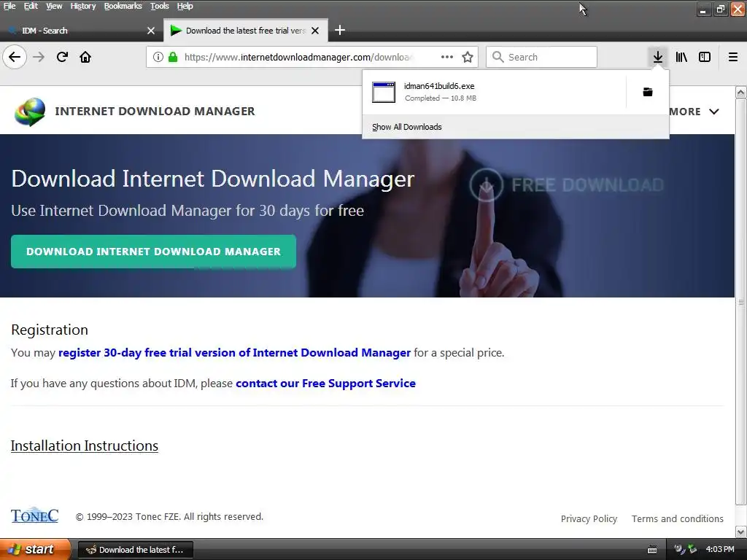Click the Internet Download Manager globe logo
The image size is (747, 560).
pos(30,112)
